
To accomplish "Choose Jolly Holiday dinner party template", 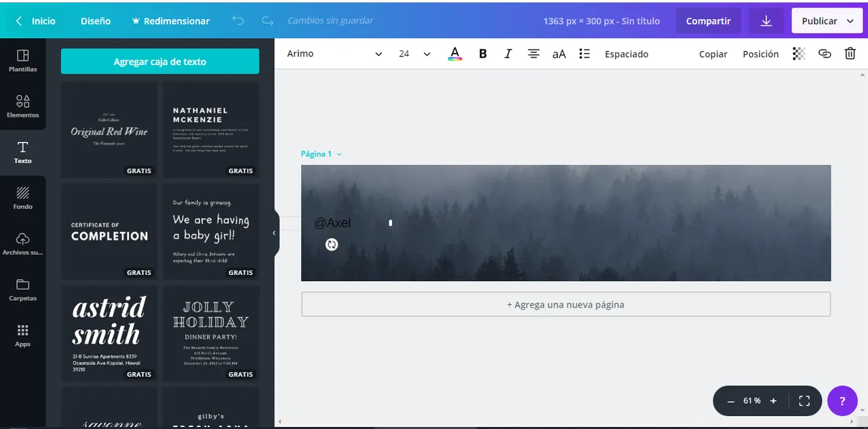I will (211, 333).
